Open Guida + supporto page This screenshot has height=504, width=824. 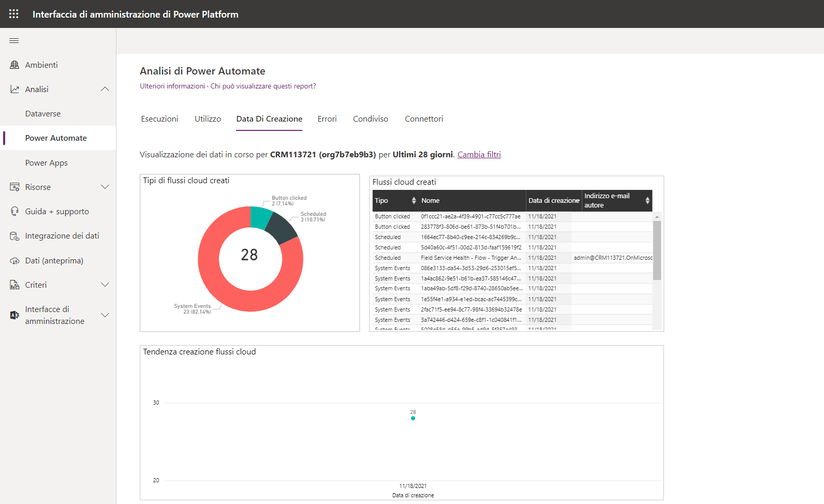point(57,211)
